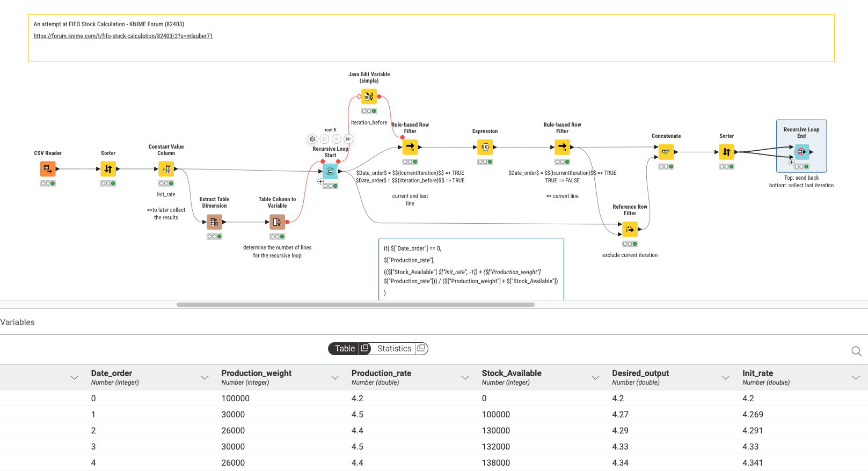Select the Java Edit Variable node
The width and height of the screenshot is (868, 471).
(x=369, y=97)
